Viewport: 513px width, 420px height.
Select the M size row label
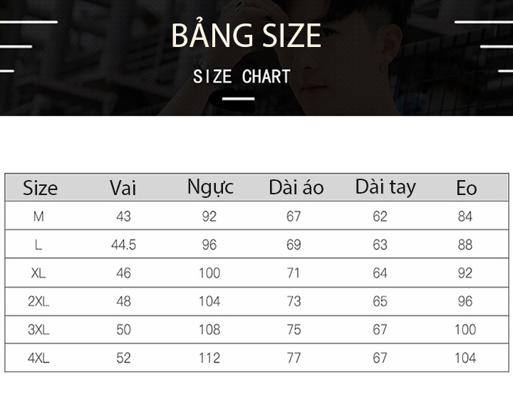(x=38, y=216)
